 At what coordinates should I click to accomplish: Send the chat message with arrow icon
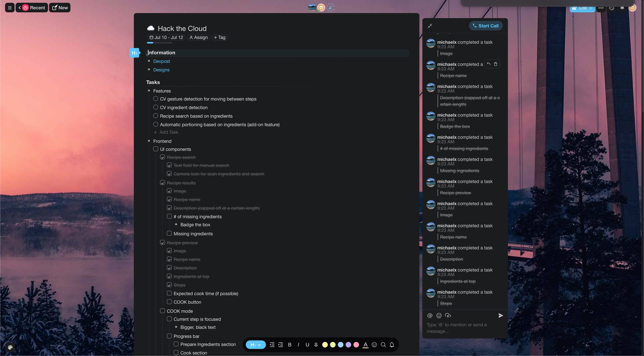coord(501,316)
